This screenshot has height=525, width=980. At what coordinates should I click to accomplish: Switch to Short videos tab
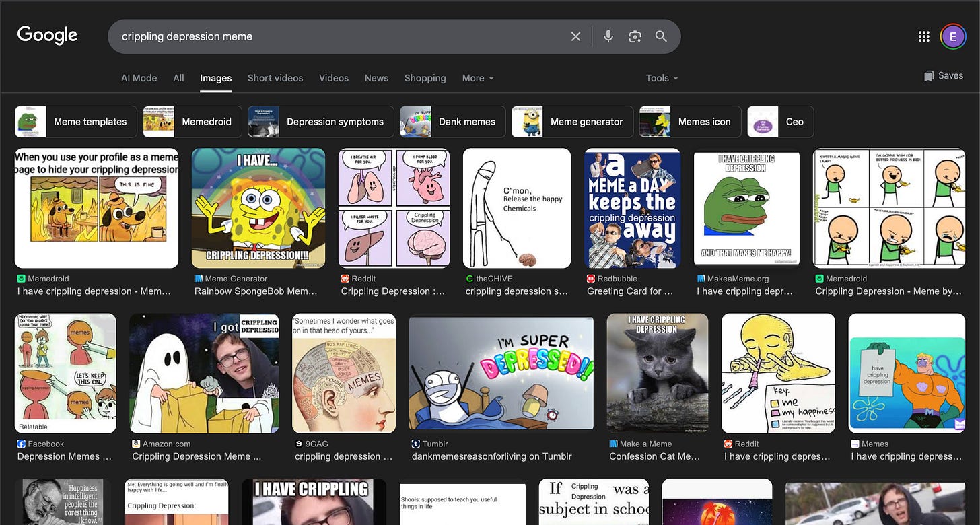(275, 78)
